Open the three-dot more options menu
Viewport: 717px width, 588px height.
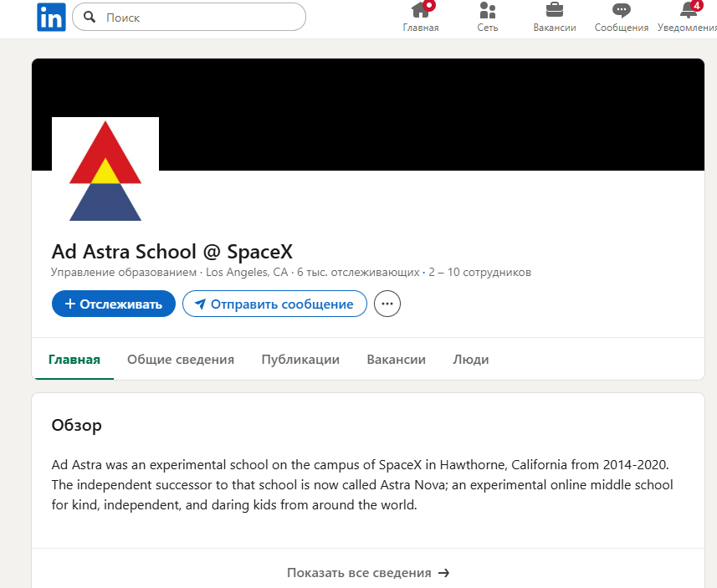[x=387, y=304]
